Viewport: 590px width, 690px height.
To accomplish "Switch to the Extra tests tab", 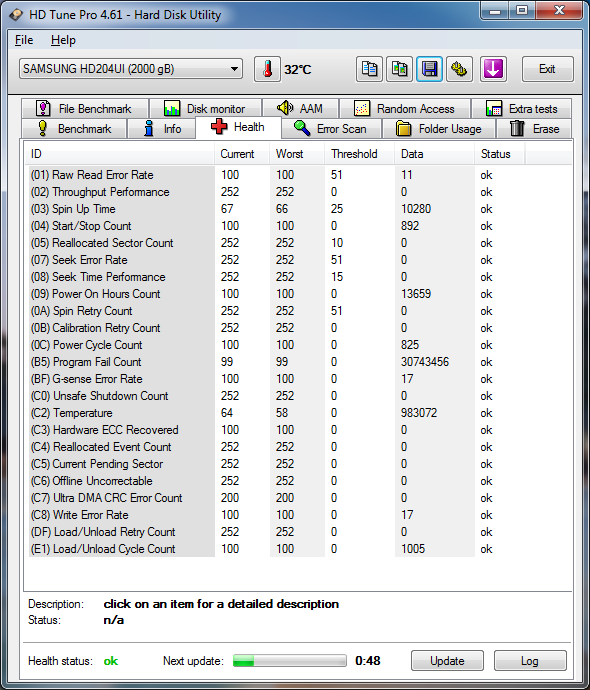I will [x=521, y=108].
